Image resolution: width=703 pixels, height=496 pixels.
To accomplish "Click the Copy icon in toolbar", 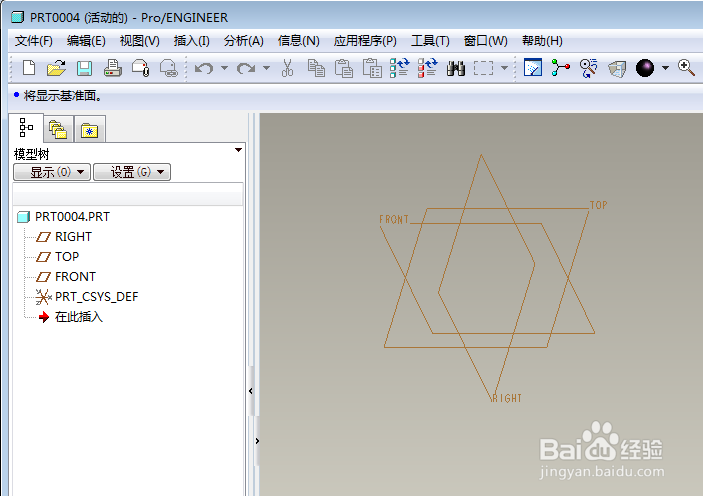I will (316, 68).
